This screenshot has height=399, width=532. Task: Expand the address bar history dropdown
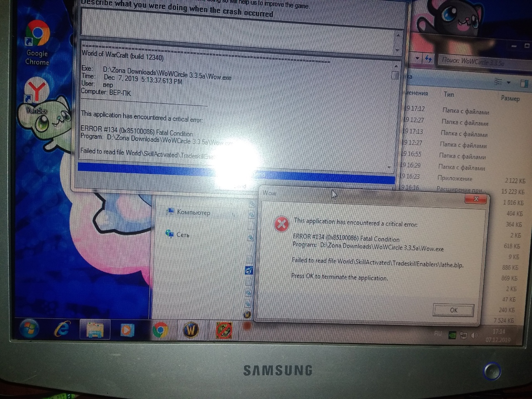click(x=417, y=59)
